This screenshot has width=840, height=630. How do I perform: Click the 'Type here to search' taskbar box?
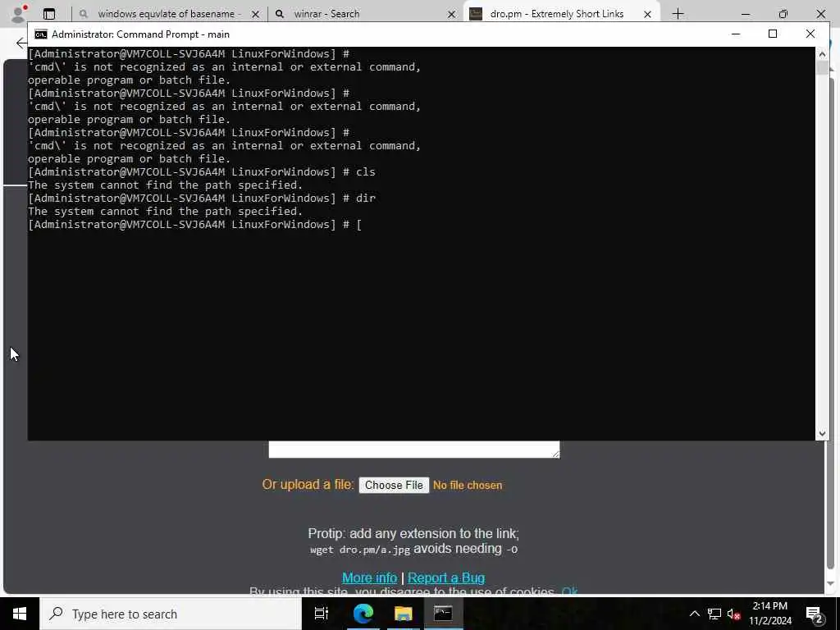[171, 614]
